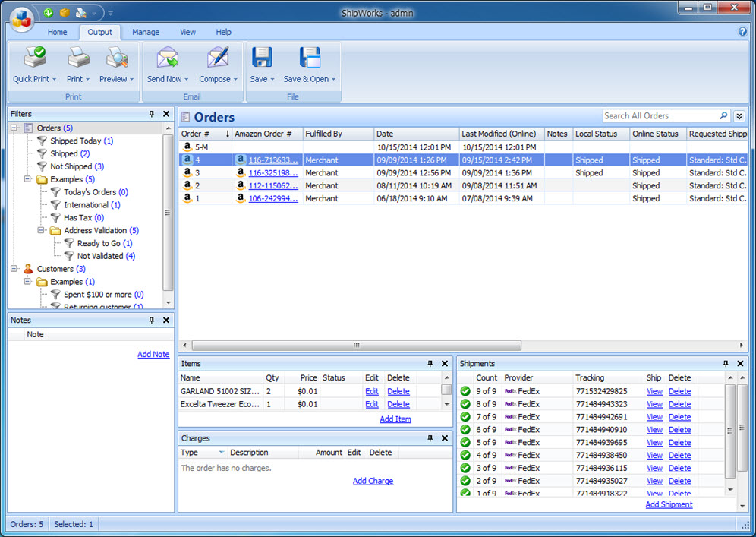756x537 pixels.
Task: Click green check for shipment 9 of 9
Action: (x=465, y=391)
